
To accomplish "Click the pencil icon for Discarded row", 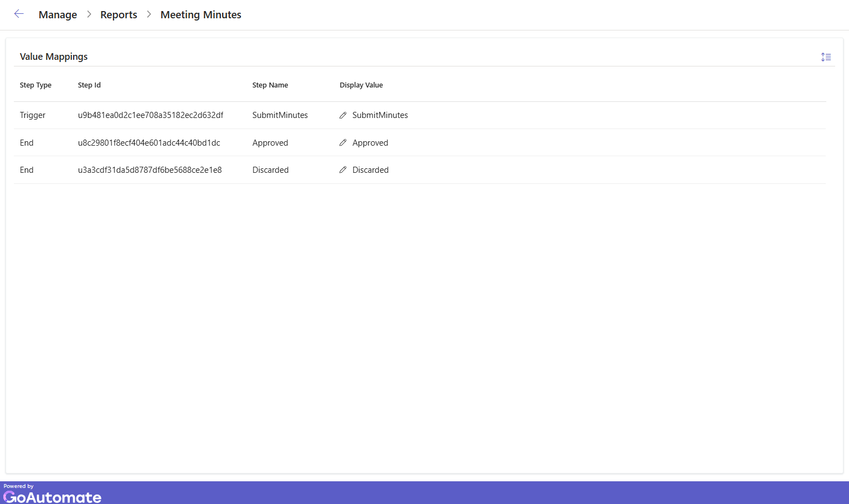I will coord(343,170).
